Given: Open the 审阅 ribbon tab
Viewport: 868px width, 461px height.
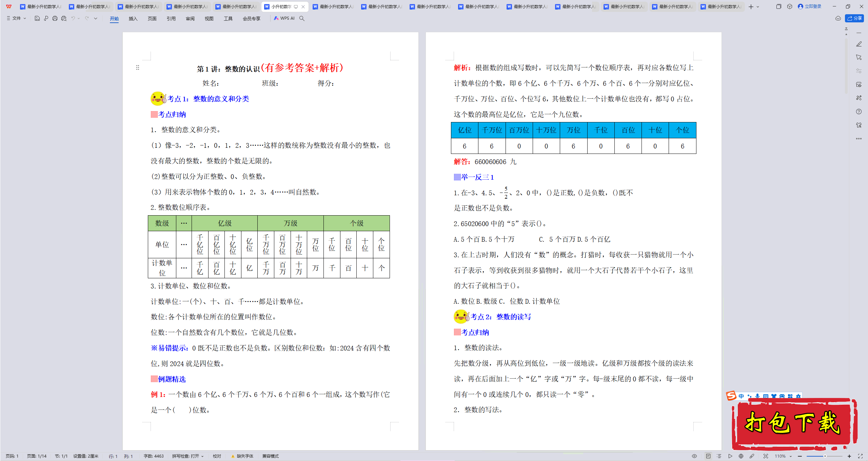Looking at the screenshot, I should 190,19.
